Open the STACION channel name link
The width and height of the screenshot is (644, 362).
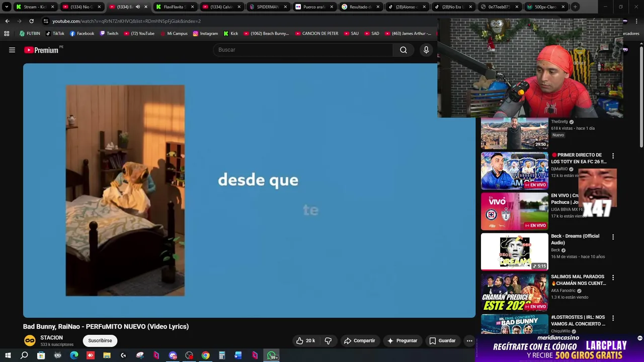tap(52, 338)
